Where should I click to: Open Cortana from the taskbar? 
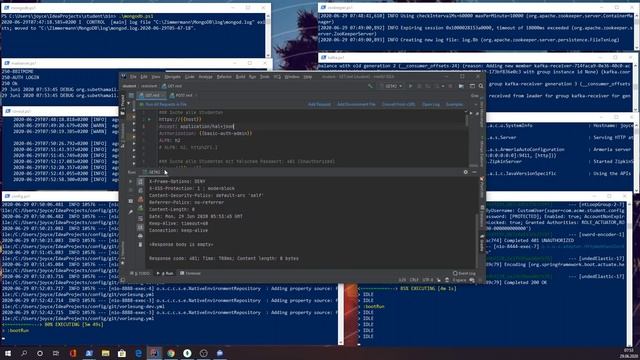[x=40, y=353]
